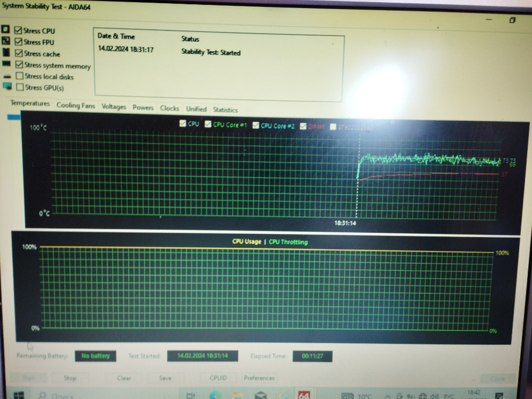The width and height of the screenshot is (532, 399).
Task: Click the CPU chip icon beside Stress CPU
Action: click(5, 29)
